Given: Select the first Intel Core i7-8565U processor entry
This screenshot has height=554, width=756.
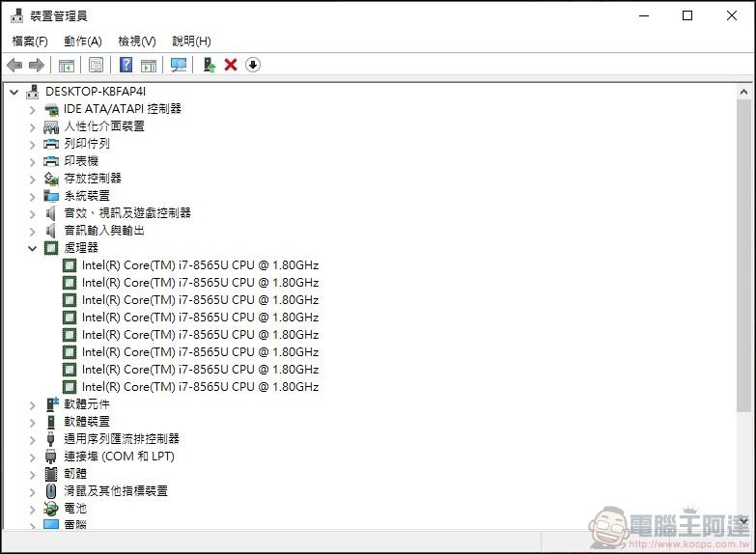Looking at the screenshot, I should 200,265.
